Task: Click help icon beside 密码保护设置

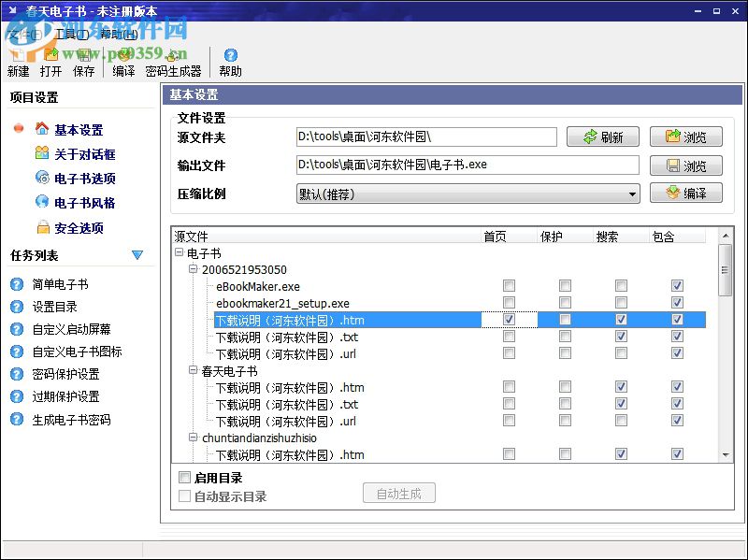Action: 17,374
